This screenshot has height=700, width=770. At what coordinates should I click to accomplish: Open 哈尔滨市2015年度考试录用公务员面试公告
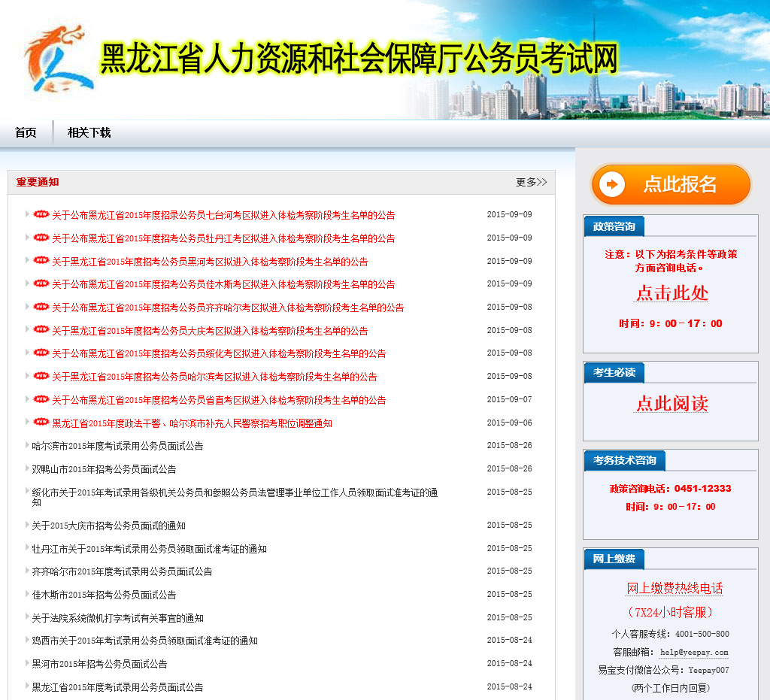coord(117,446)
